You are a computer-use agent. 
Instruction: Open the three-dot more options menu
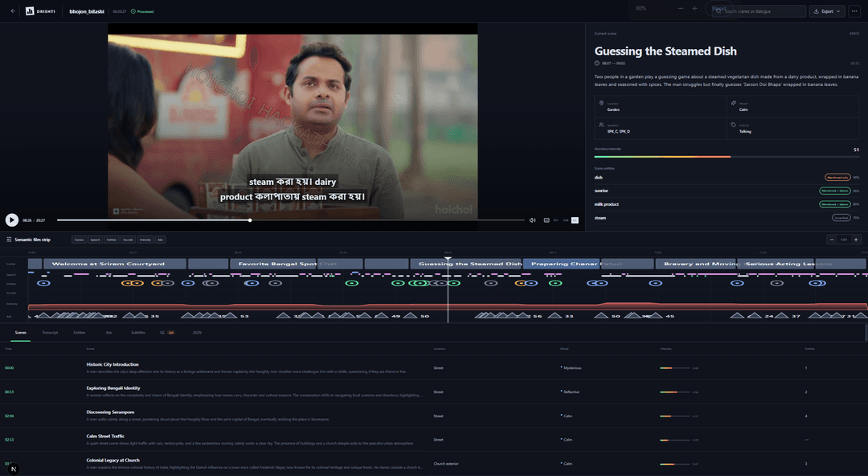pyautogui.click(x=854, y=11)
